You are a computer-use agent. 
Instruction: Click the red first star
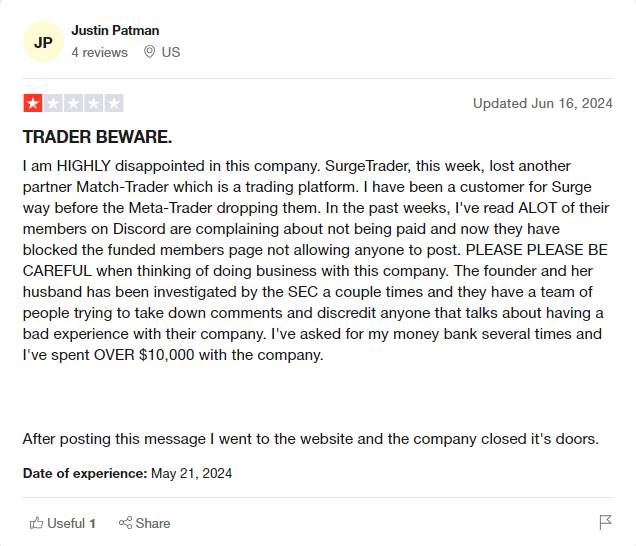click(x=33, y=103)
